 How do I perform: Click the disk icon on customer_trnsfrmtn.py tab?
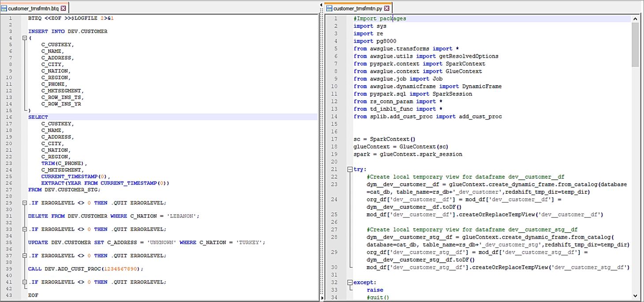[329, 8]
